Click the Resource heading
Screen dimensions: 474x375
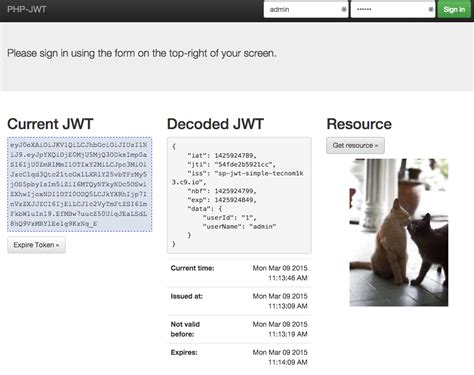click(359, 124)
